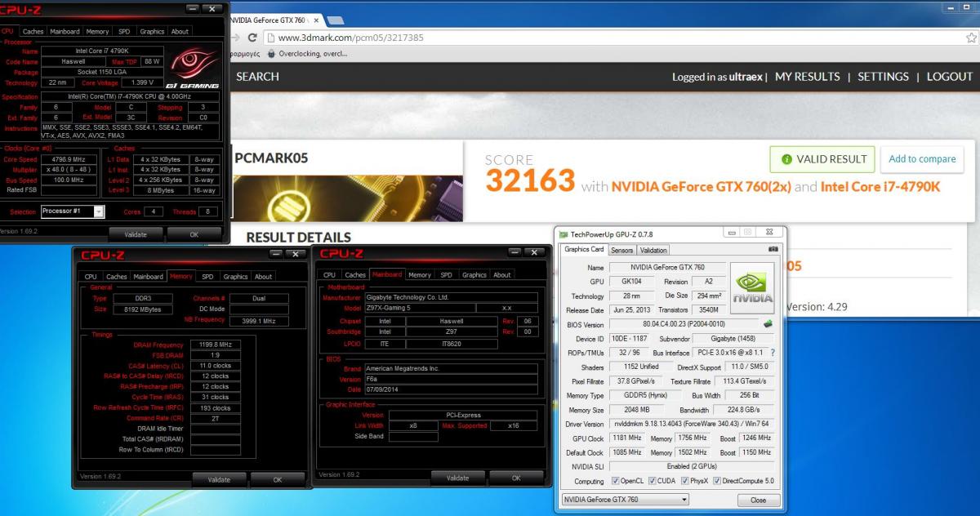Close the NVIDIA GeForce GTX 760 browser tab
The width and height of the screenshot is (980, 516).
click(x=316, y=20)
